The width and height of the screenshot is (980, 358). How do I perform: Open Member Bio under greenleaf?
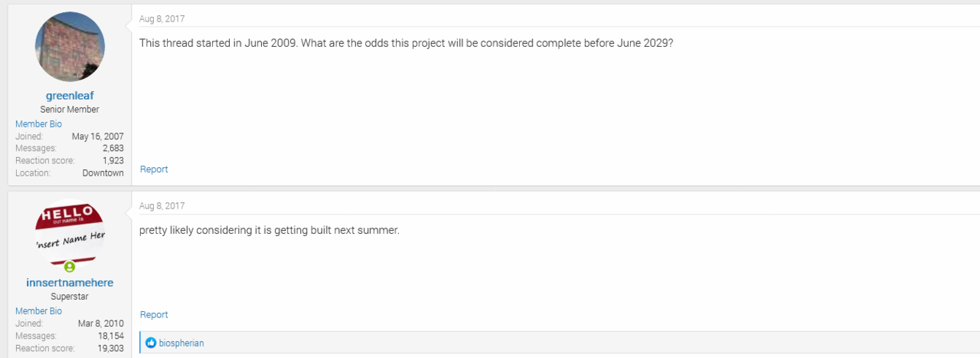pyautogui.click(x=38, y=124)
